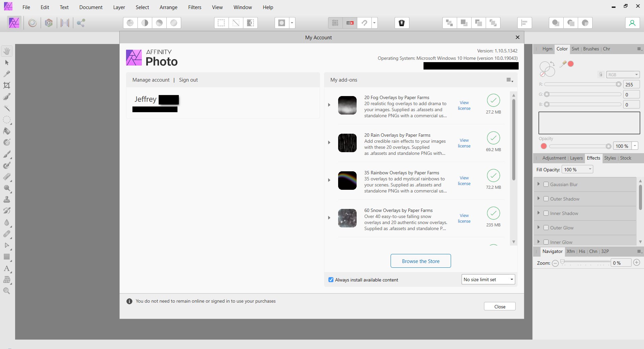644x349 pixels.
Task: Select the Flood Select magic wand tool
Action: coord(7,108)
